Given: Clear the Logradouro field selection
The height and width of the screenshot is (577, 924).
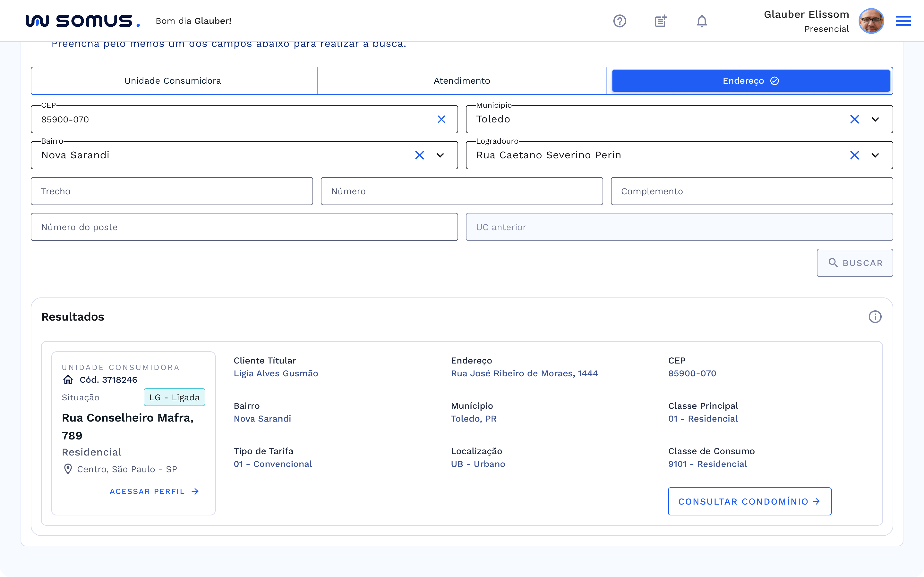Looking at the screenshot, I should pos(855,155).
